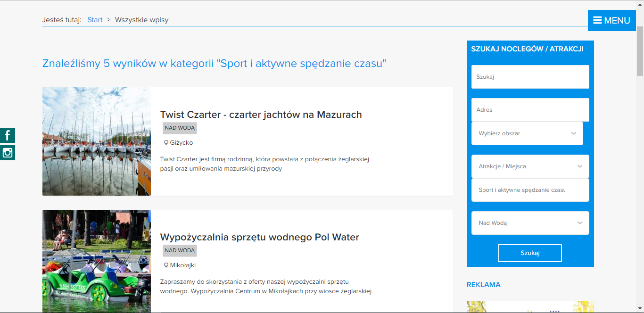Expand the Wybierz obszar dropdown

point(527,133)
